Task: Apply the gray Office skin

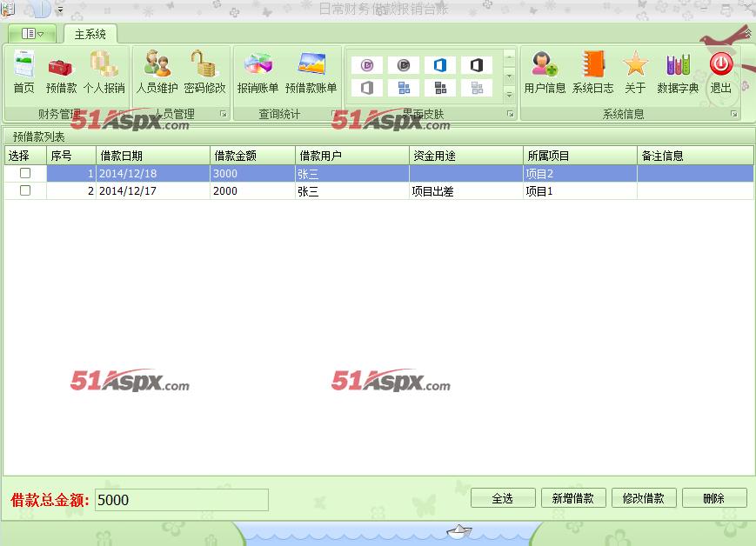Action: pos(367,88)
